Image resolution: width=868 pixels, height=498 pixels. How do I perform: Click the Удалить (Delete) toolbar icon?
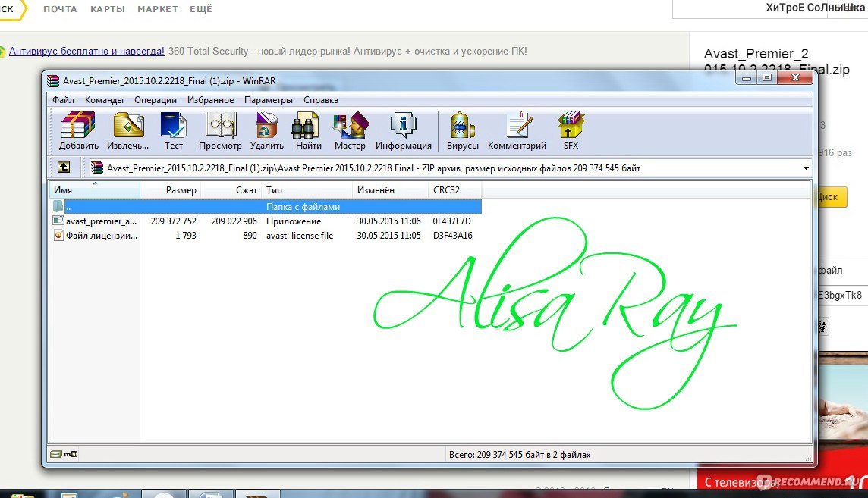point(267,130)
